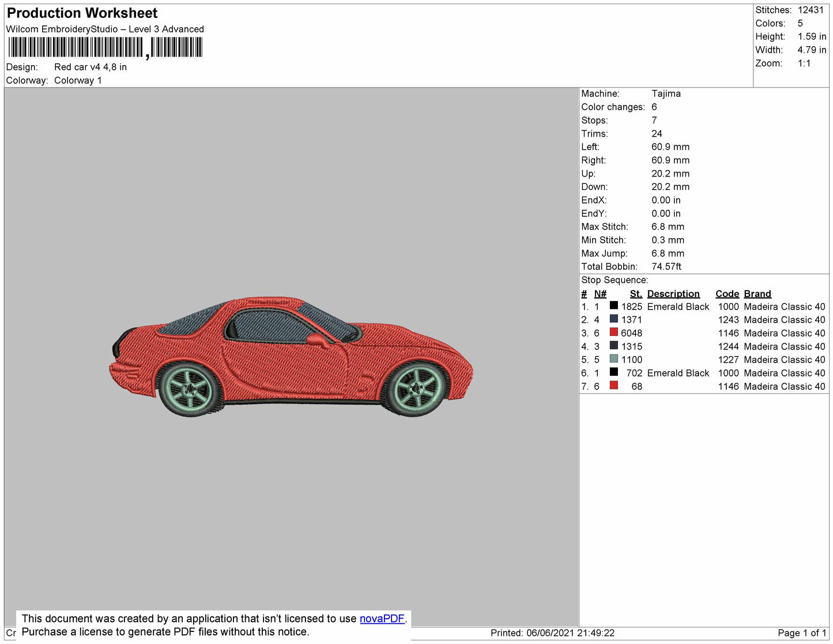Click the stitches count '12431'

811,10
